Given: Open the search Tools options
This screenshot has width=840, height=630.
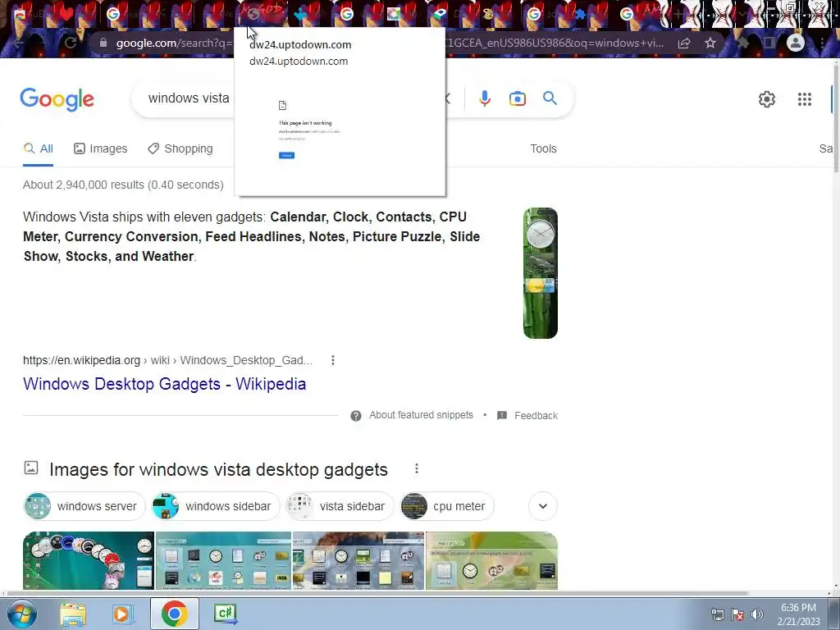Looking at the screenshot, I should (543, 149).
